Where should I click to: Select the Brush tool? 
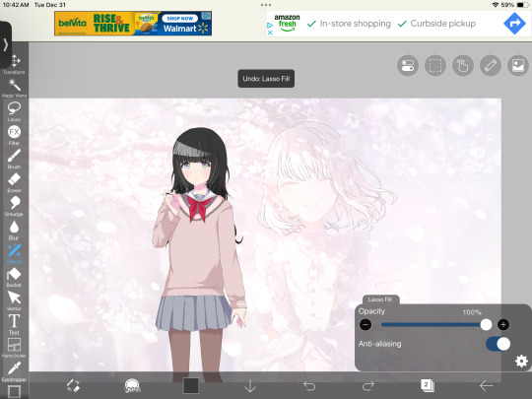[14, 159]
